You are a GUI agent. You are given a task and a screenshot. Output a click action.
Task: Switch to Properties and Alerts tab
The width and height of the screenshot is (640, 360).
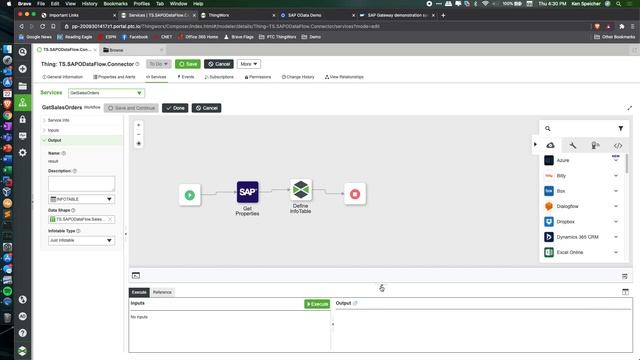[x=114, y=77]
